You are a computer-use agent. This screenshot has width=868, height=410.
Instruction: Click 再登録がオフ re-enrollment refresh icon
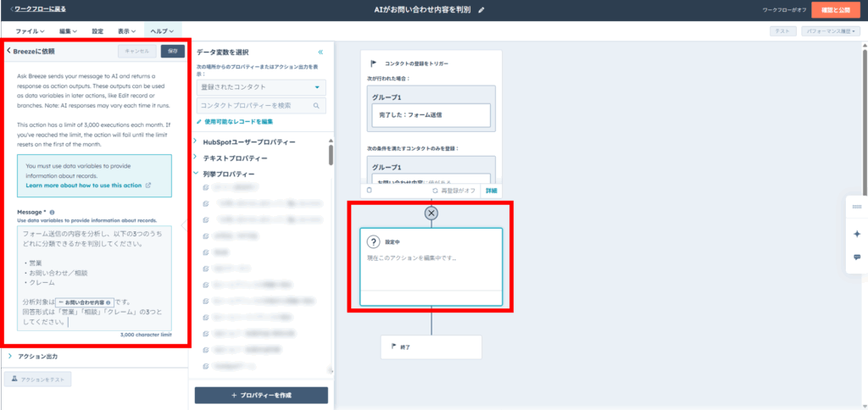pos(435,191)
